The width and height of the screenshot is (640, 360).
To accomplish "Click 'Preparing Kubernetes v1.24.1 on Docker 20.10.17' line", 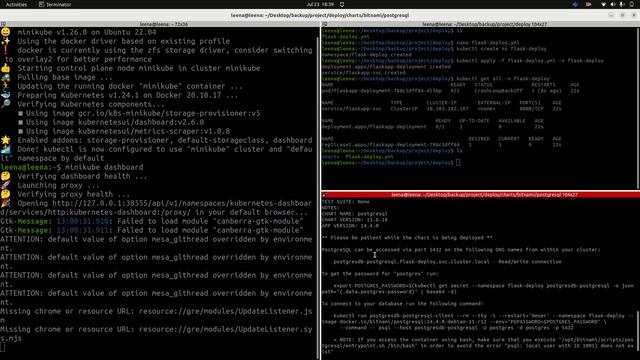I will click(x=127, y=95).
